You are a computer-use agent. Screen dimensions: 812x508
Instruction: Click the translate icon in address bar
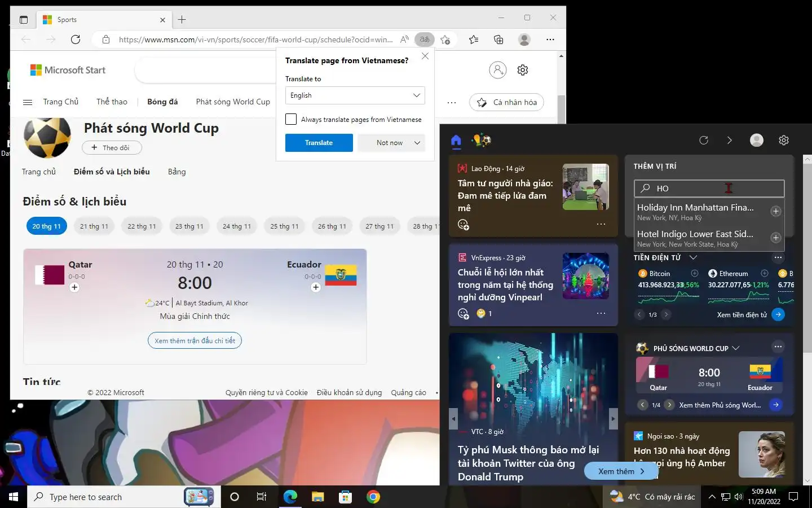(425, 40)
